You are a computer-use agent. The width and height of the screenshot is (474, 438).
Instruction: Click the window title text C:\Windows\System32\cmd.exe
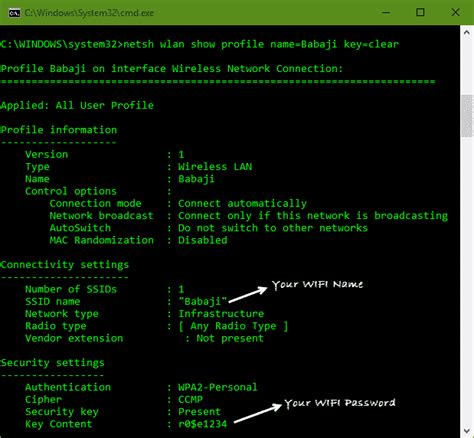click(89, 13)
